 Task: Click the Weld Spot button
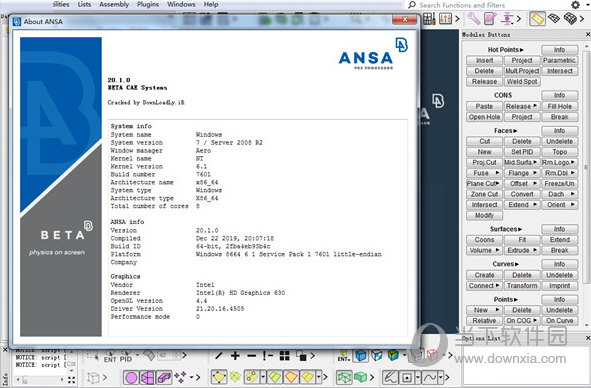[522, 81]
